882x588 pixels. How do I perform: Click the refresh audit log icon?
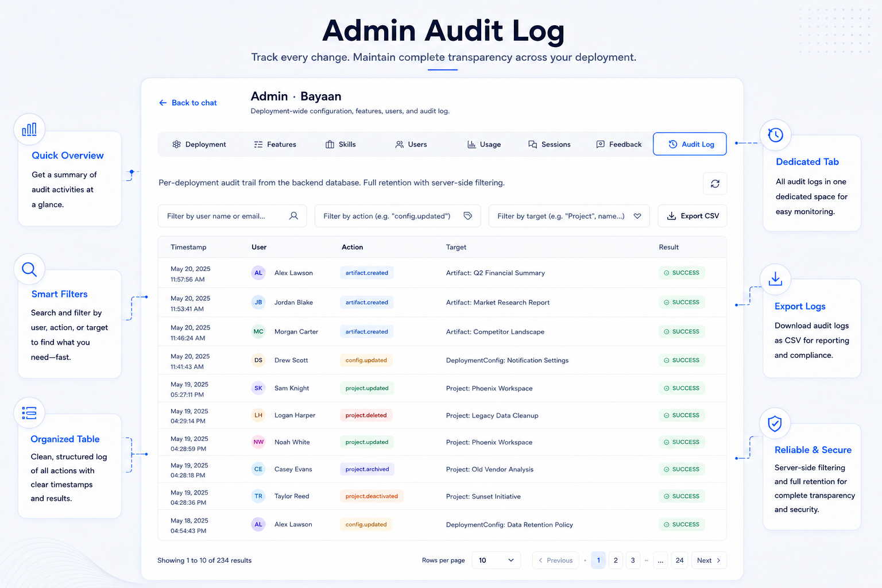pyautogui.click(x=715, y=184)
